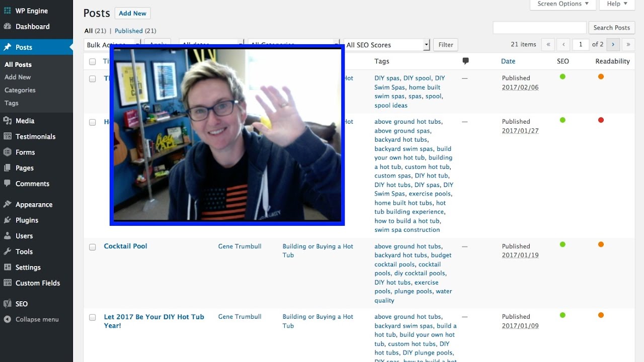Go to the next page arrow
Image resolution: width=644 pixels, height=362 pixels.
click(613, 44)
